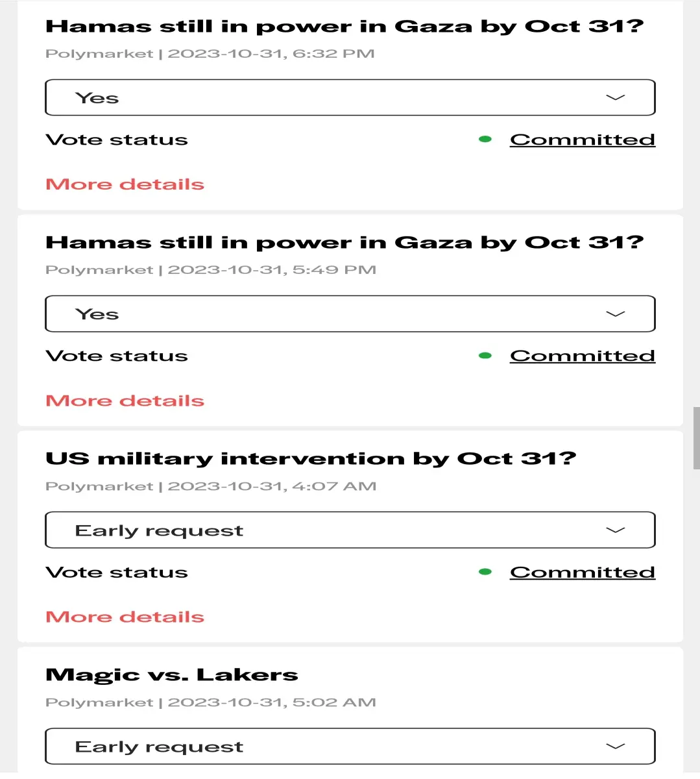This screenshot has height=779, width=700.
Task: Click green status dot in 5:49 PM Hamas card
Action: pyautogui.click(x=485, y=355)
